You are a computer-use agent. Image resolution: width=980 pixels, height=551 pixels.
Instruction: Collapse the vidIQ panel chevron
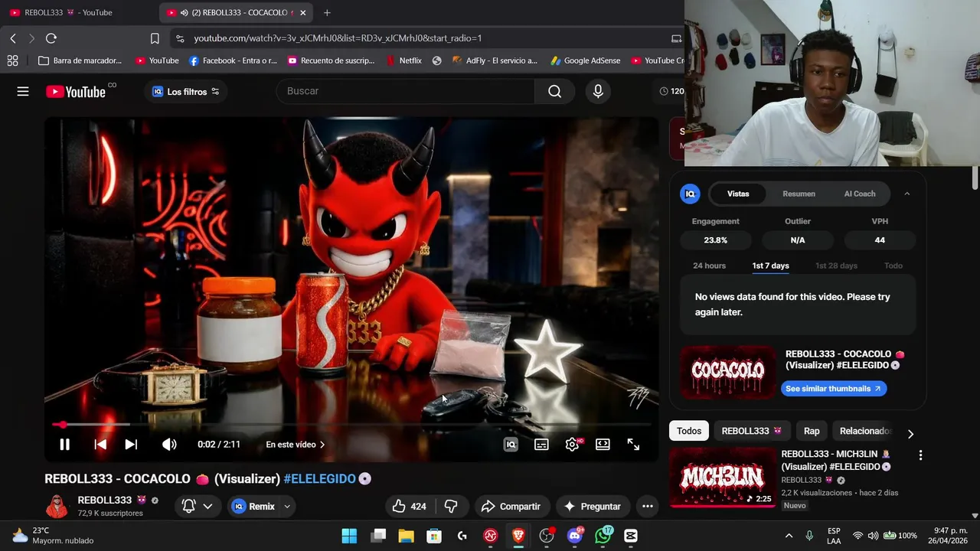(x=907, y=194)
